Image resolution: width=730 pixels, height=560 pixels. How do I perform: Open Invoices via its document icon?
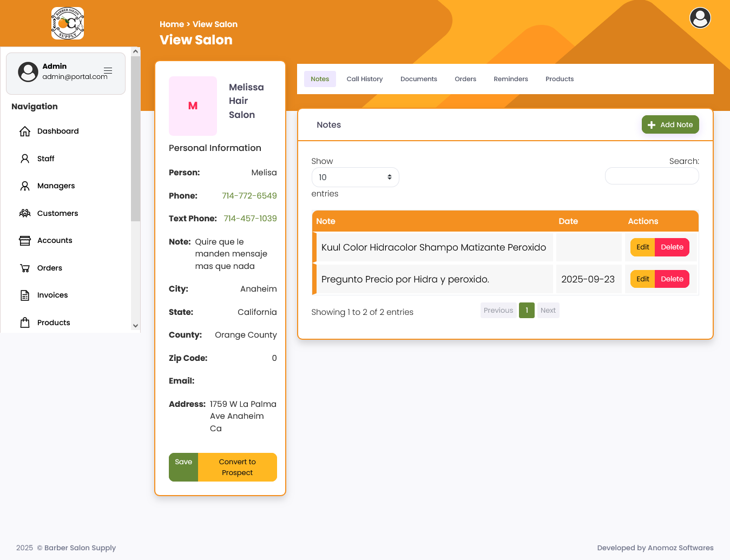click(x=25, y=295)
